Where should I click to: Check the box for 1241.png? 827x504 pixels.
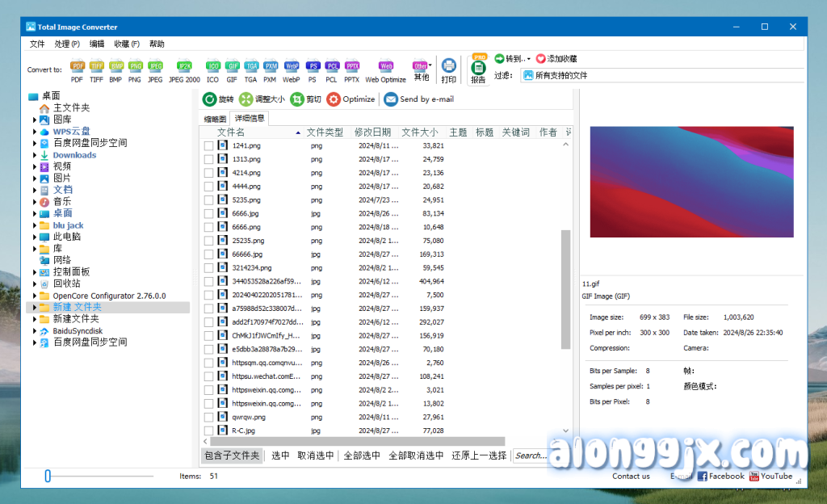[x=209, y=146]
